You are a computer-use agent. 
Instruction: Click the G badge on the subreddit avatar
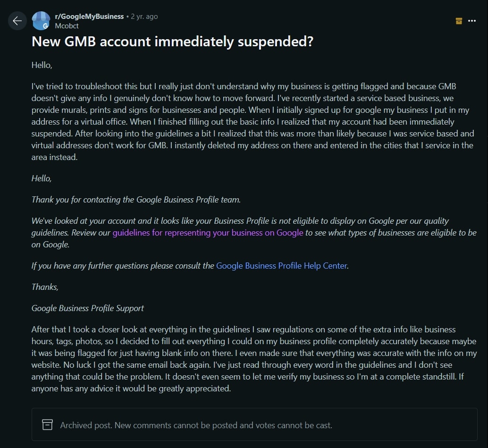45,25
